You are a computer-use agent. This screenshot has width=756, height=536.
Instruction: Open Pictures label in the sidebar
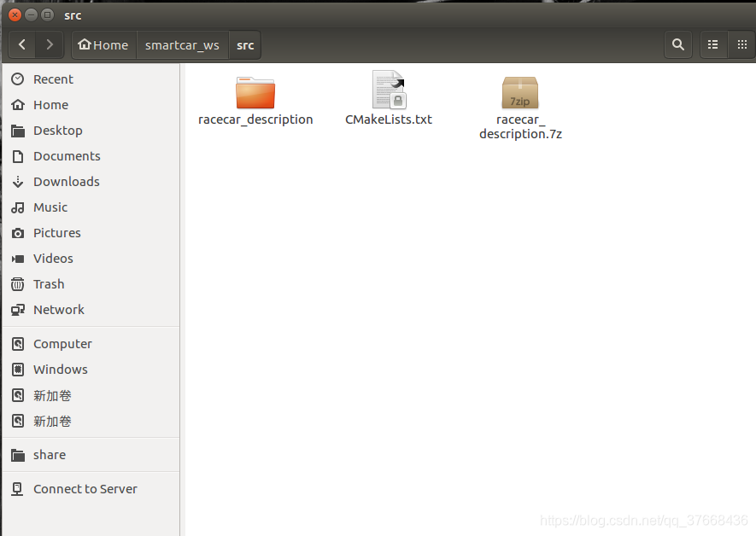(x=57, y=233)
